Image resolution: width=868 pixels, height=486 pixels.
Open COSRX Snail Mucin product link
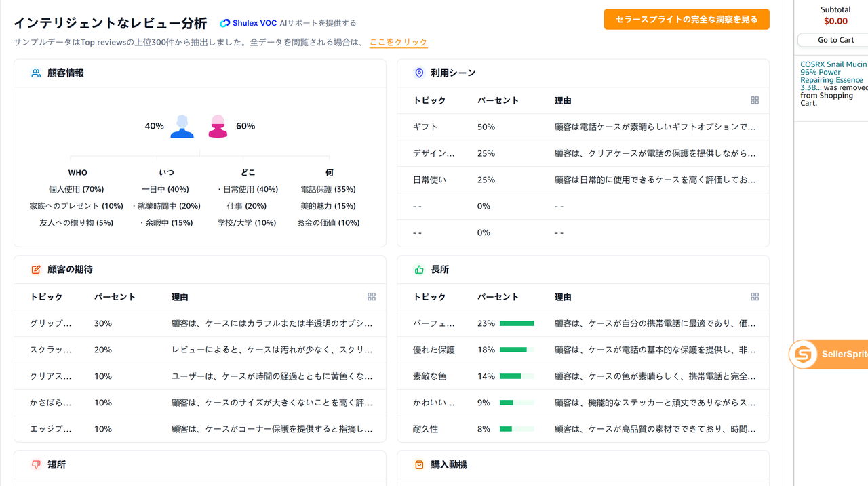click(833, 76)
